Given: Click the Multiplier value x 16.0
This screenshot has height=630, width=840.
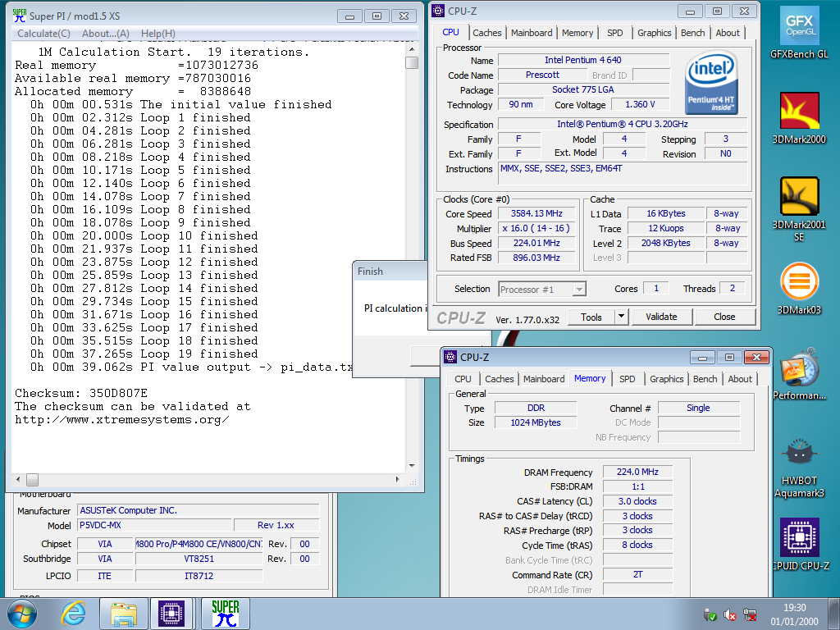Looking at the screenshot, I should (536, 228).
